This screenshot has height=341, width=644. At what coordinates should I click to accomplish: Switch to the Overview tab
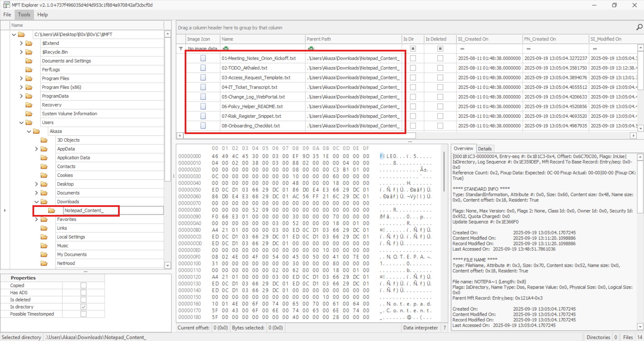pos(463,149)
